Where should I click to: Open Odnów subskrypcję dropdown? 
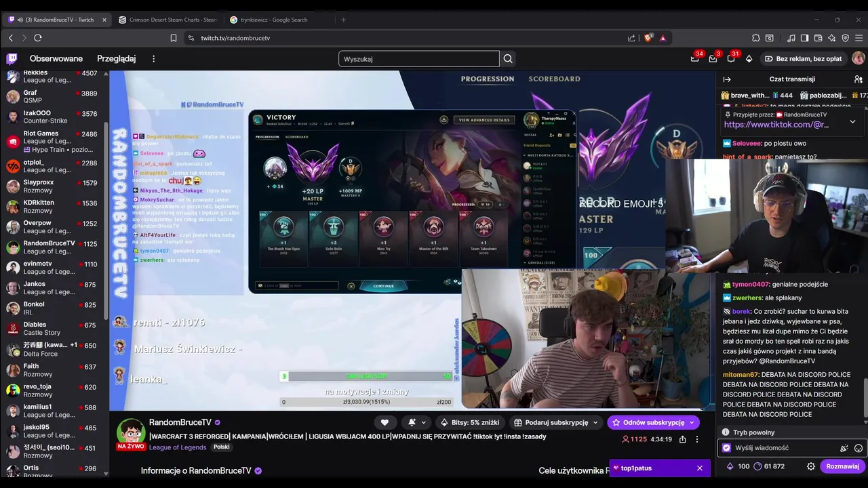pyautogui.click(x=654, y=422)
